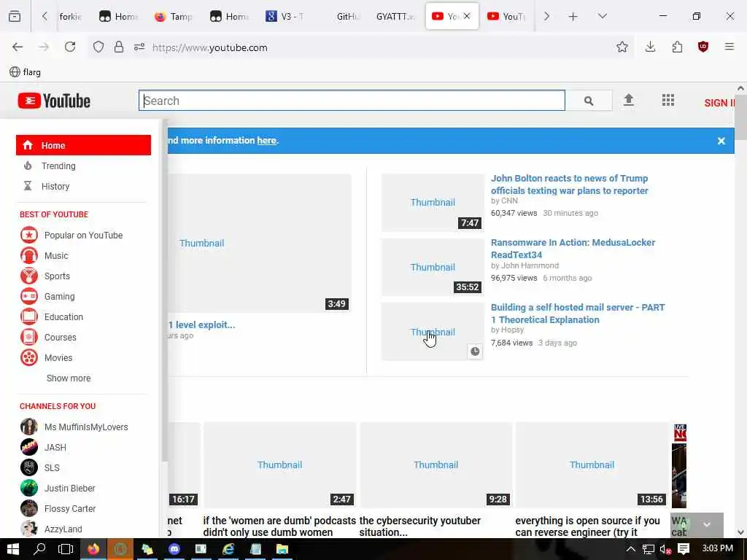Open 'everything is open source' video title
The height and width of the screenshot is (560, 747).
[587, 526]
